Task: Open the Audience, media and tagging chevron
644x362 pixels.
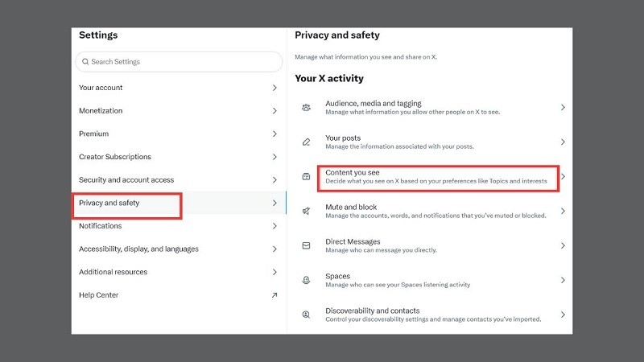Action: click(563, 107)
